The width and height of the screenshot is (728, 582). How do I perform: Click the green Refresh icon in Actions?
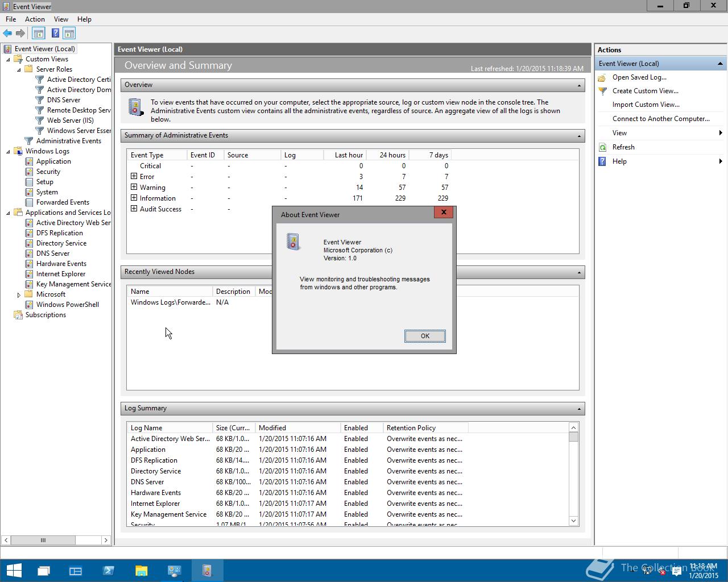tap(602, 147)
